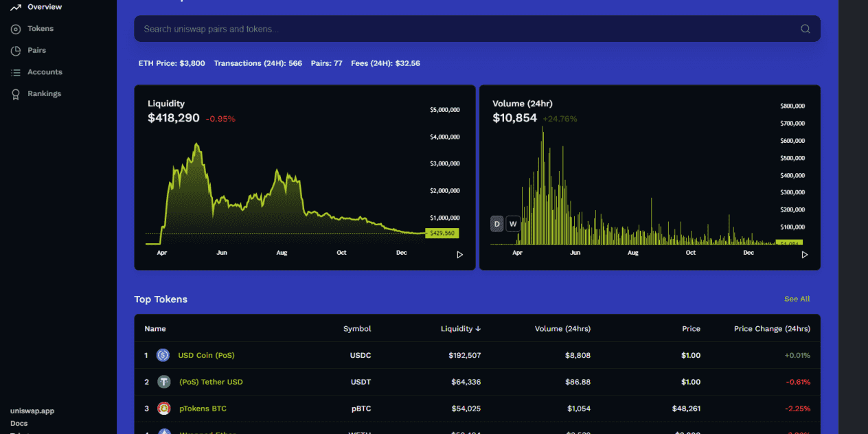Click the $192,507 liquidity value
This screenshot has width=868, height=434.
point(464,356)
